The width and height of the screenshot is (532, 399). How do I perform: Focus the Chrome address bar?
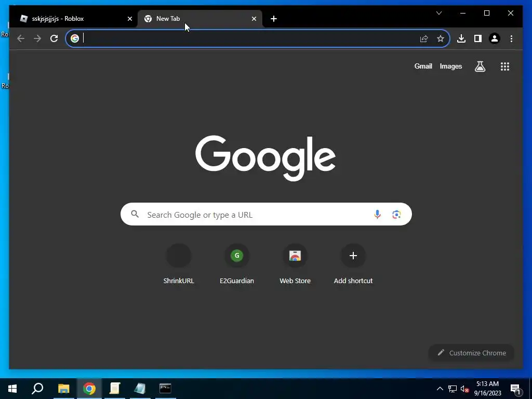258,38
